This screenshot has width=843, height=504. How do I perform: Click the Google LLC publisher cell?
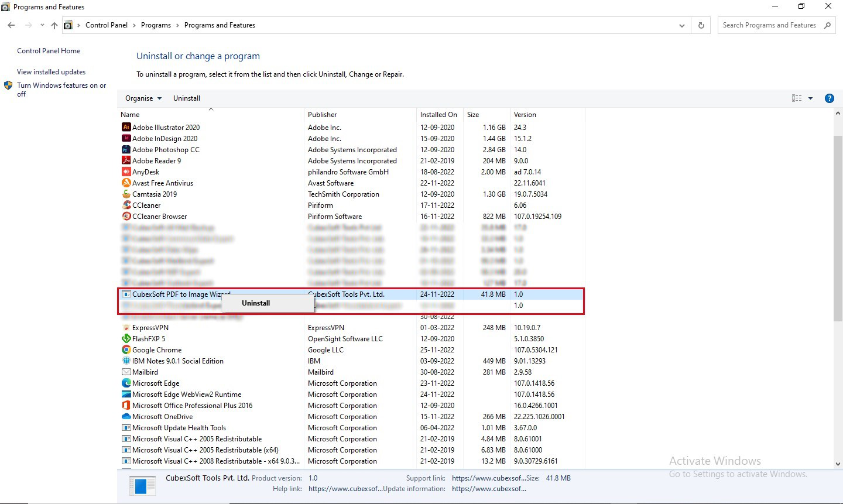[x=325, y=349]
